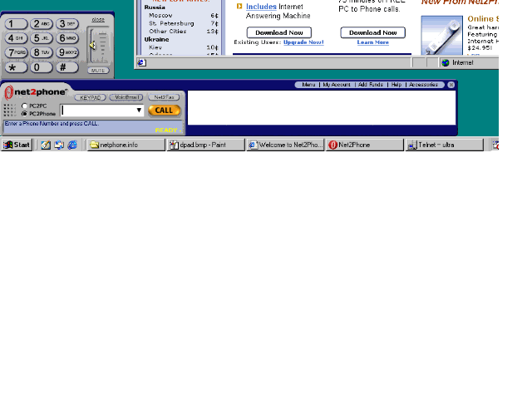Viewport: 532px width, 399px height.
Task: Click keypad key 8 TUV
Action: click(x=42, y=52)
